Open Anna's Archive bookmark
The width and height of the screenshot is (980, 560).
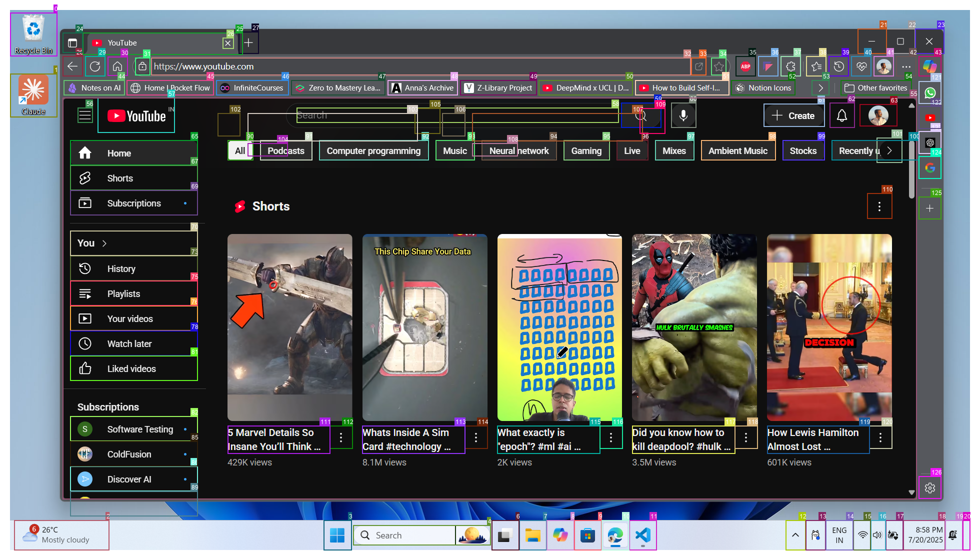422,87
